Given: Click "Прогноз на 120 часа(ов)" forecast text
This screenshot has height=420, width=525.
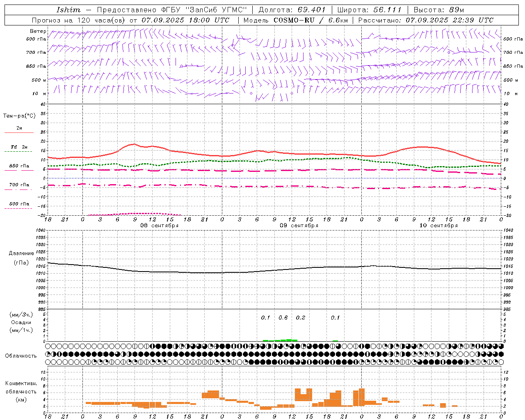Looking at the screenshot, I should tap(79, 20).
